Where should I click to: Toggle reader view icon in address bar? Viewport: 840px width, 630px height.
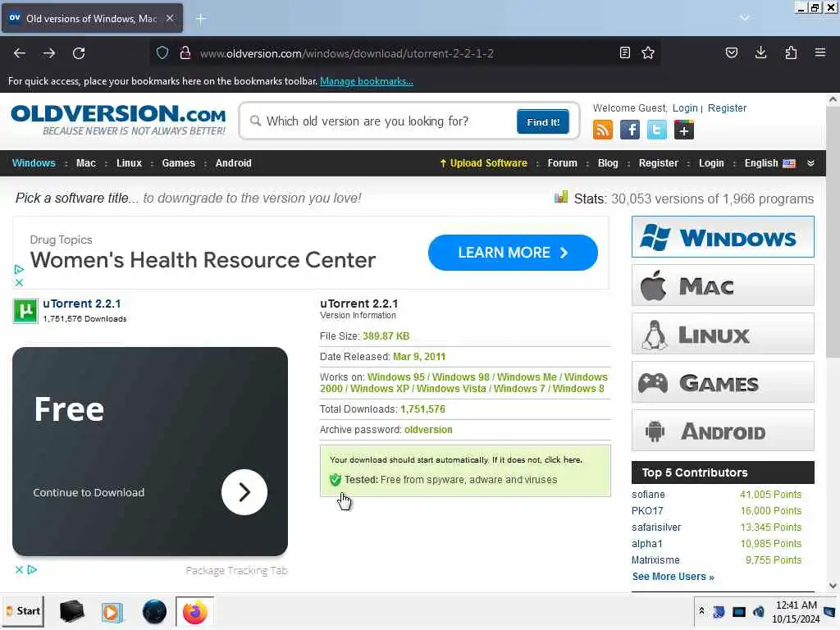pos(624,52)
